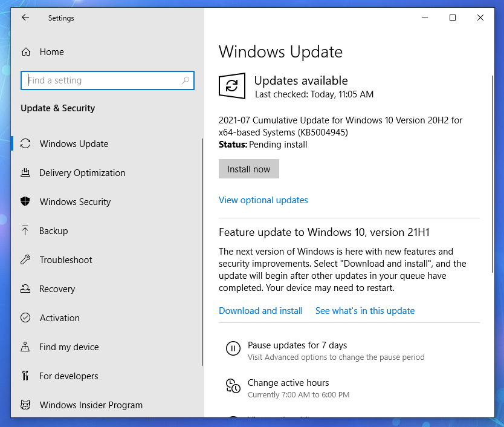The image size is (504, 427).
Task: Click the Update & Security heading
Action: 58,108
